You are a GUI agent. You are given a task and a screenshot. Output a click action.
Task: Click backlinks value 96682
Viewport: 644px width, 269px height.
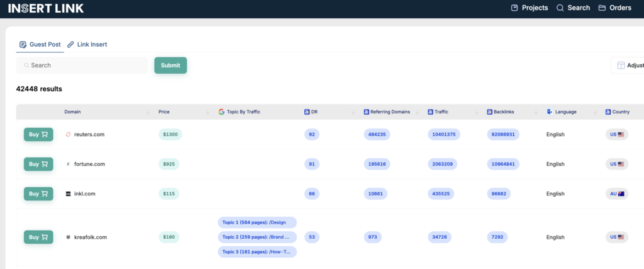coord(500,194)
